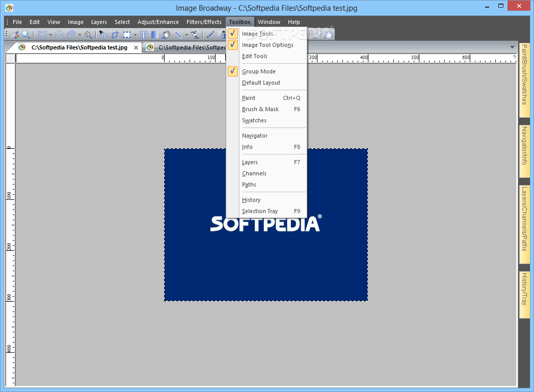Open dropdown next to lasso tool

[79, 35]
